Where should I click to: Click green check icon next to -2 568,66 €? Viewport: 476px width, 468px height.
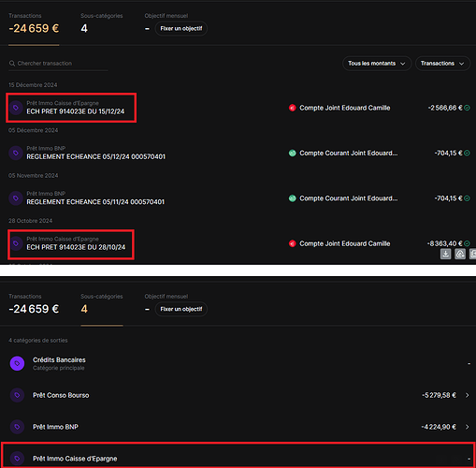click(x=467, y=108)
